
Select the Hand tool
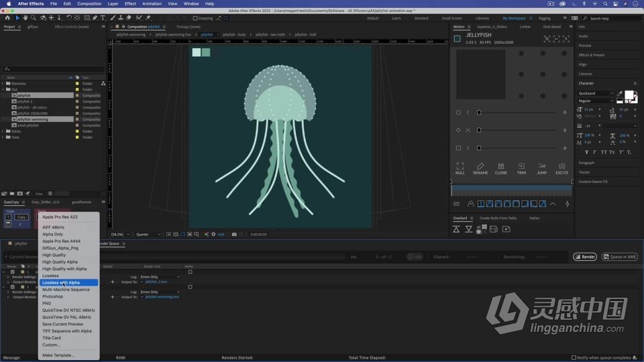pos(25,18)
